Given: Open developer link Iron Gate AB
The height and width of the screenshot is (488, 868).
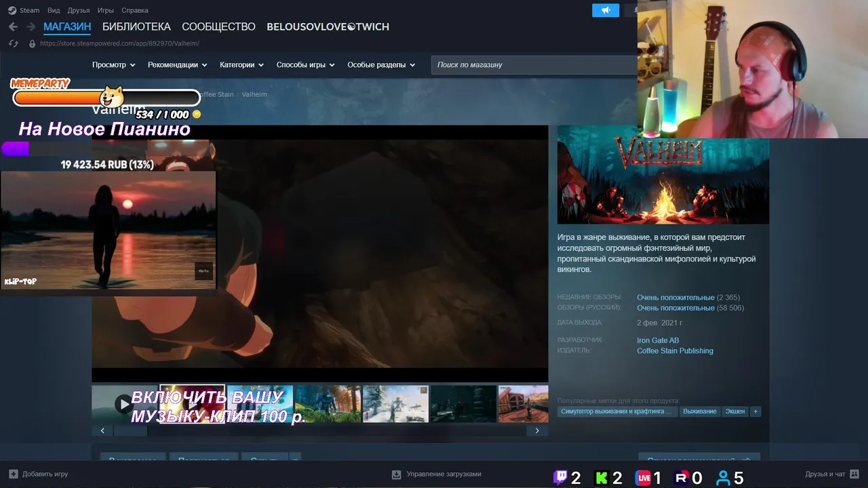Looking at the screenshot, I should [658, 340].
